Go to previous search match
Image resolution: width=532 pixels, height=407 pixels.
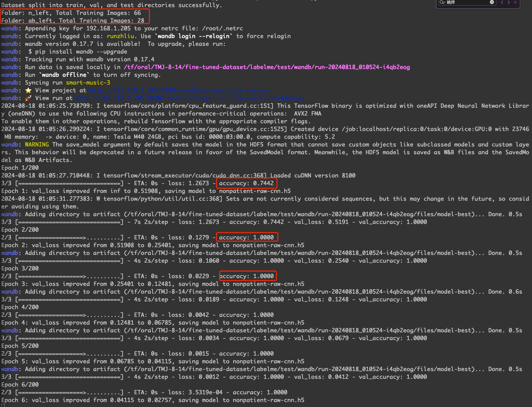tap(502, 2)
